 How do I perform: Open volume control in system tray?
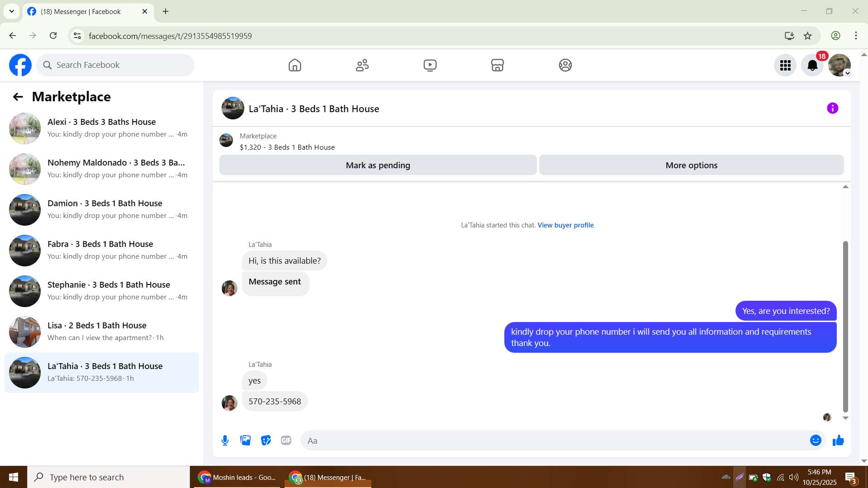coord(793,477)
